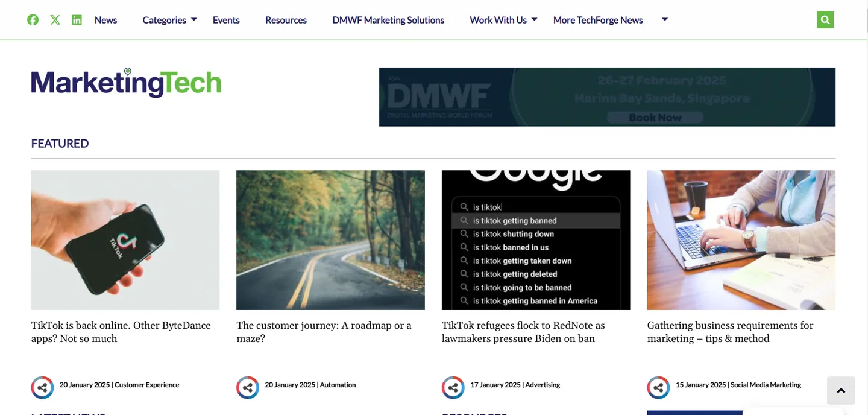The width and height of the screenshot is (868, 415).
Task: Open the Categories menu item
Action: pos(164,20)
